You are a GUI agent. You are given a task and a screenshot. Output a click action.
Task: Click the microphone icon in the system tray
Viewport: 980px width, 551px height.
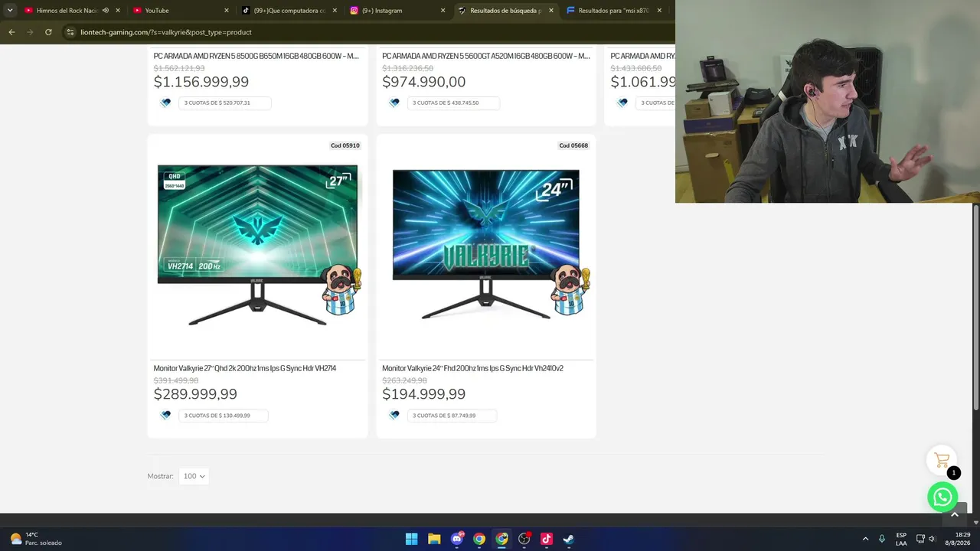point(882,539)
